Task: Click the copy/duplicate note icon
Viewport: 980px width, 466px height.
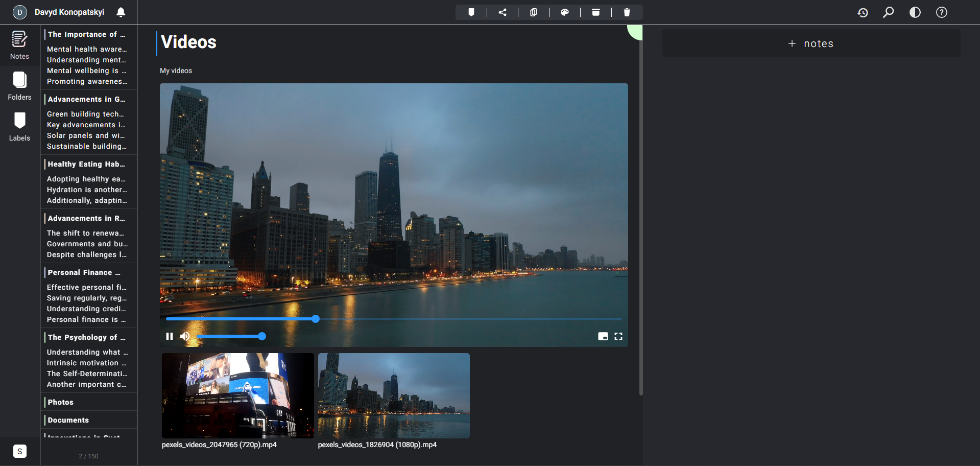Action: click(534, 12)
